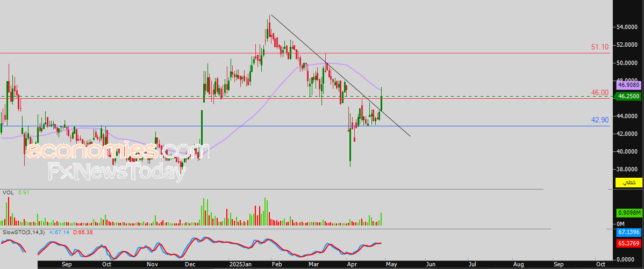
Task: Click the 0M volume axis label
Action: point(620,224)
